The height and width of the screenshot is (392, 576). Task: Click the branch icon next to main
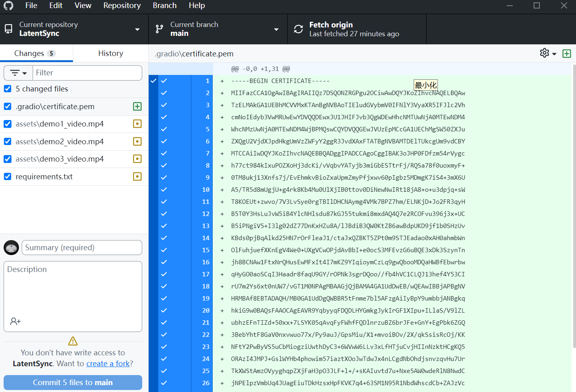[x=160, y=29]
